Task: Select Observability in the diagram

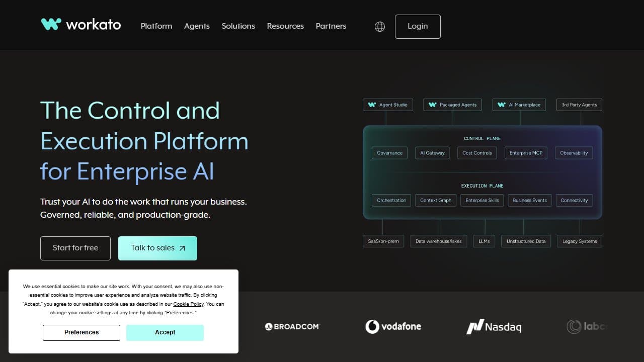Action: tap(574, 153)
